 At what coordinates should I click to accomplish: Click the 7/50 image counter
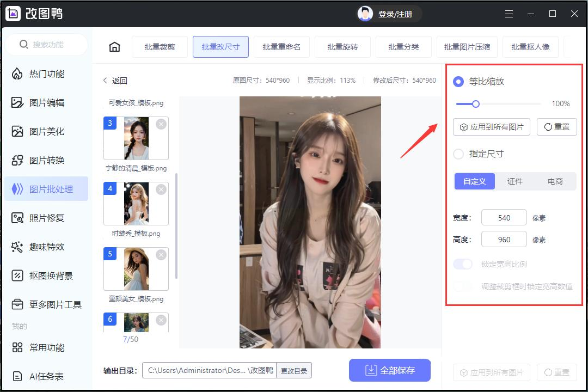(x=131, y=340)
